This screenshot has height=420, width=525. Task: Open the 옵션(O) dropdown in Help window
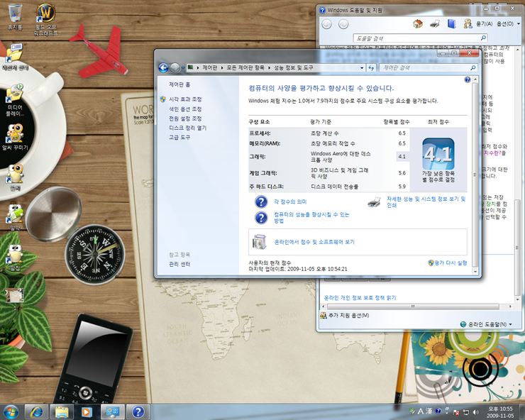coord(507,24)
